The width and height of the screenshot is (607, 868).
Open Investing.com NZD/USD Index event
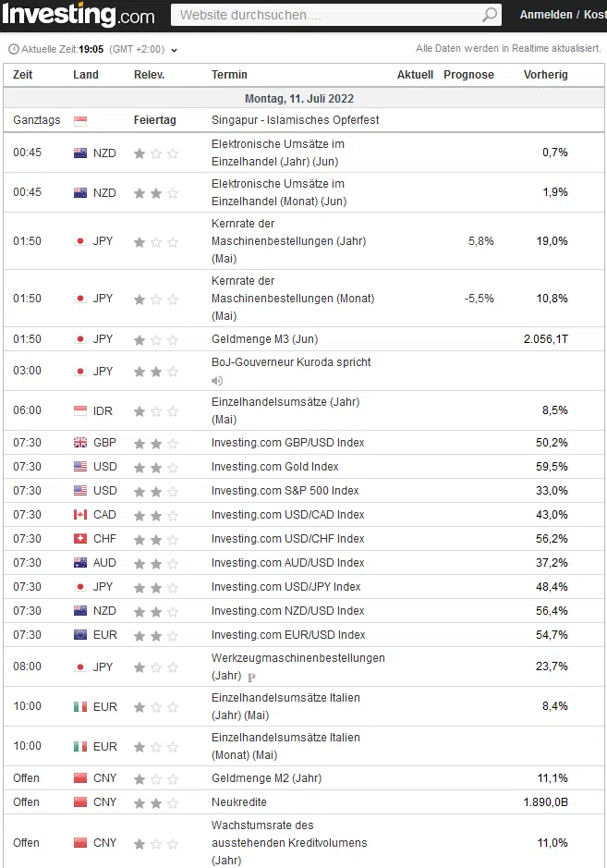tap(287, 611)
